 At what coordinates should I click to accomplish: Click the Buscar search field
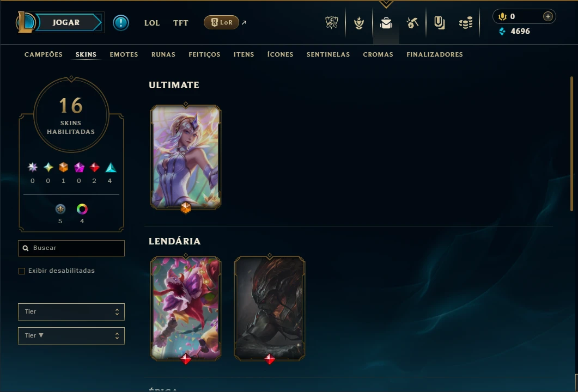[71, 248]
